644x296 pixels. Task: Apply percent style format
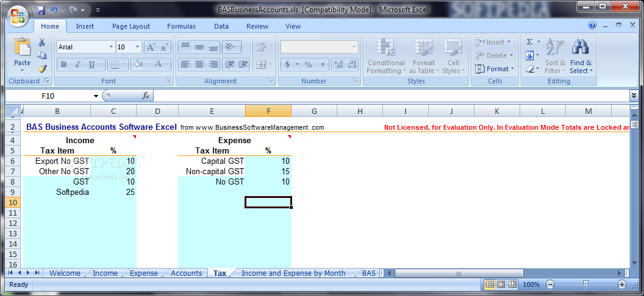click(x=309, y=65)
